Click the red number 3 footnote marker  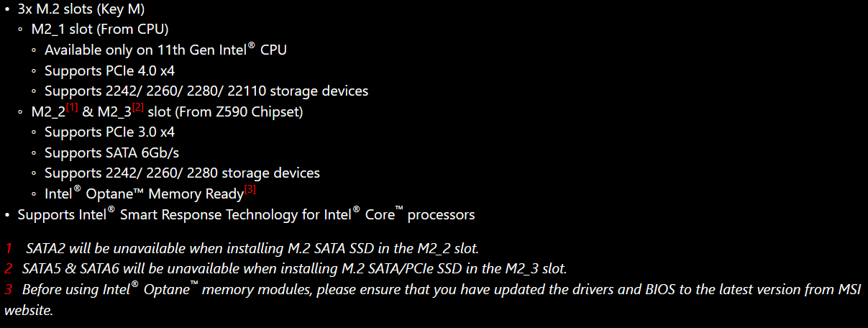pyautogui.click(x=9, y=290)
